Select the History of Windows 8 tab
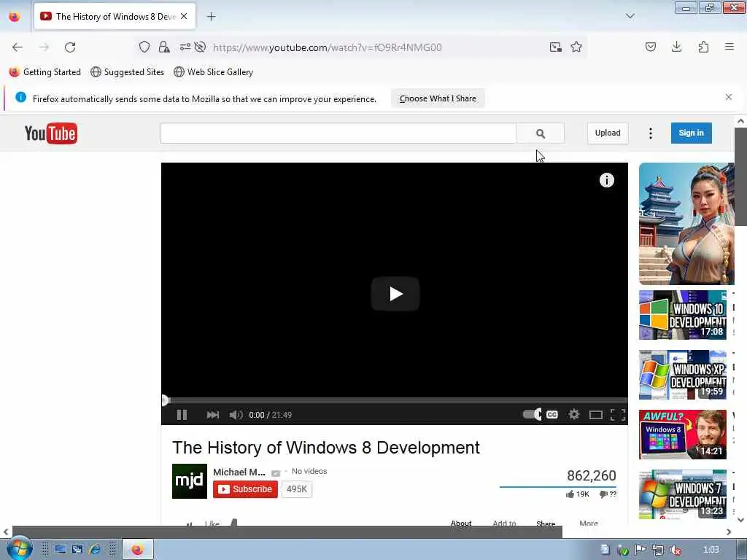 tap(115, 17)
